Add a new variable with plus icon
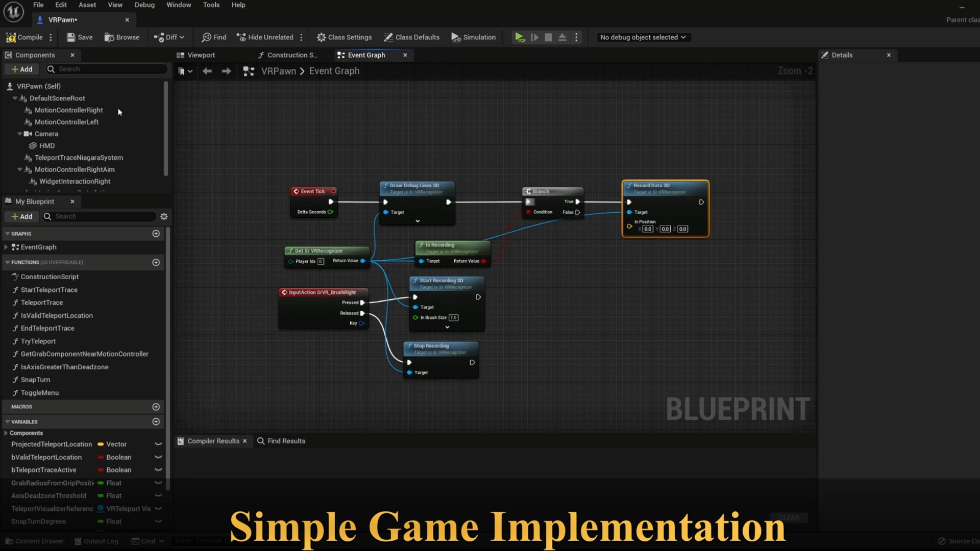Image resolution: width=980 pixels, height=551 pixels. point(156,422)
